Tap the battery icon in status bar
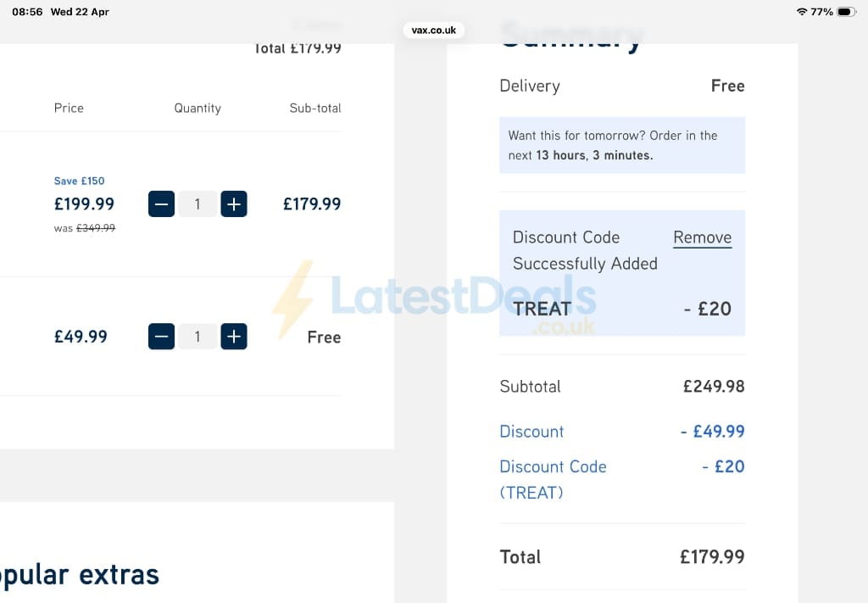The width and height of the screenshot is (868, 603). [x=847, y=12]
